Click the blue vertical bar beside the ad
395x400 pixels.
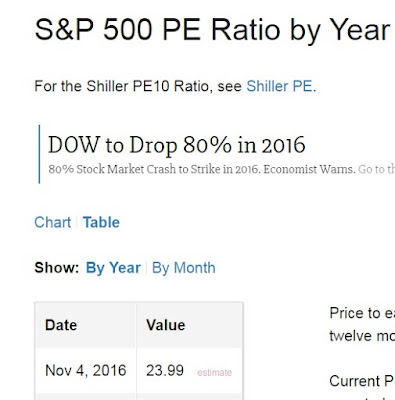tap(39, 154)
